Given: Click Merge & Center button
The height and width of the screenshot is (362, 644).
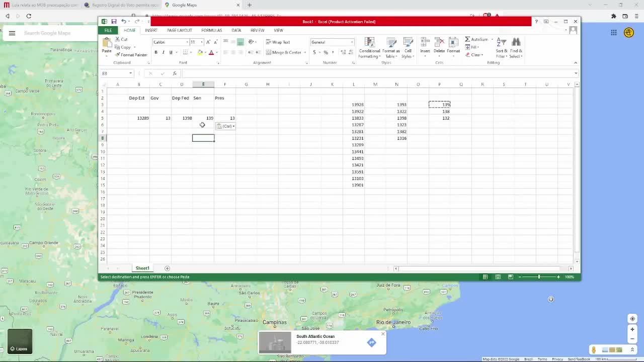Looking at the screenshot, I should tap(284, 52).
